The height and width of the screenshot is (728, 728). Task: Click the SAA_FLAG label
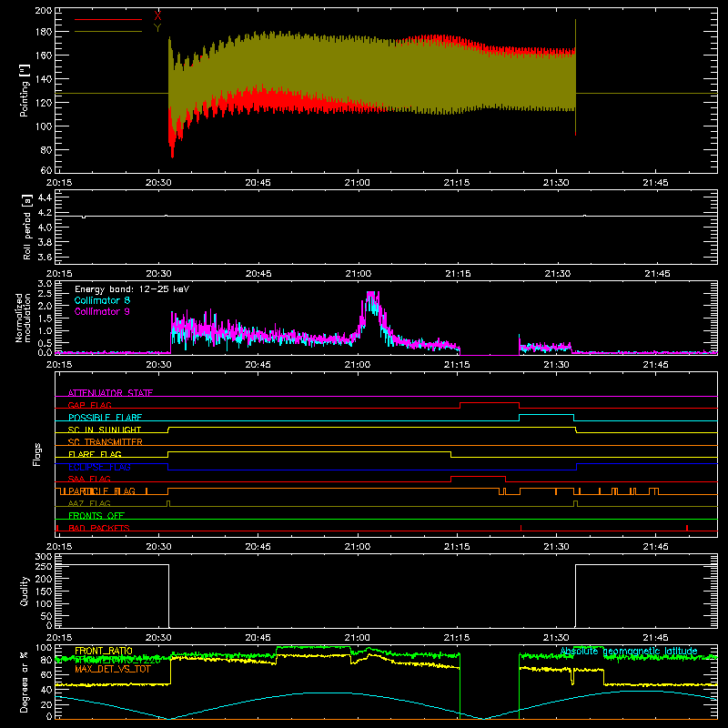point(89,479)
